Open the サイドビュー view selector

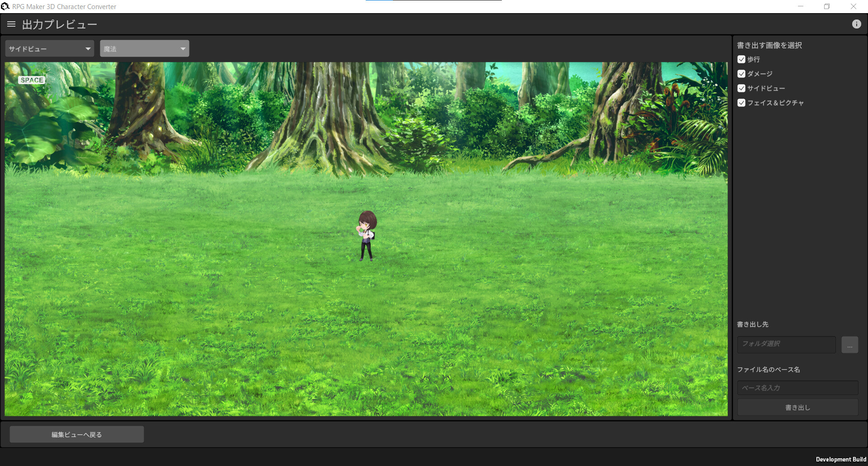(x=49, y=48)
